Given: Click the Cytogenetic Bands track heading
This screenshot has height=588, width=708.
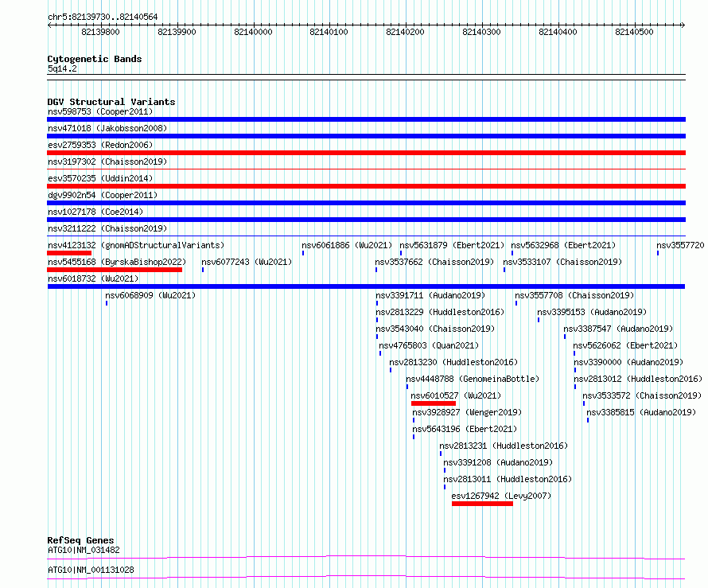Looking at the screenshot, I should point(95,59).
